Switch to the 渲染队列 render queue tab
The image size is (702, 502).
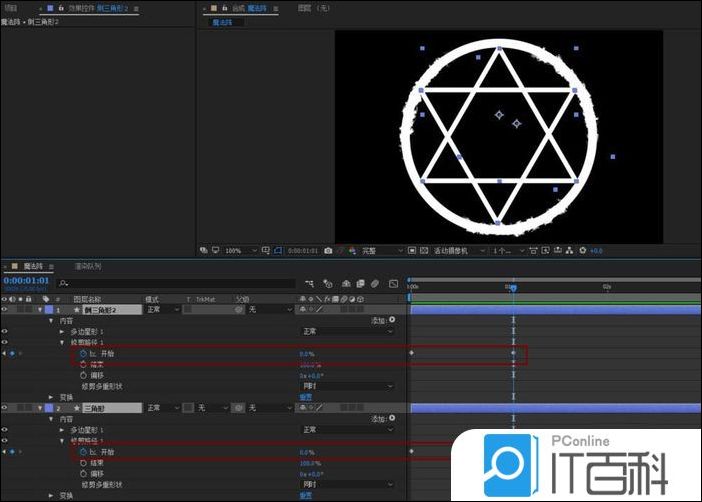point(88,267)
